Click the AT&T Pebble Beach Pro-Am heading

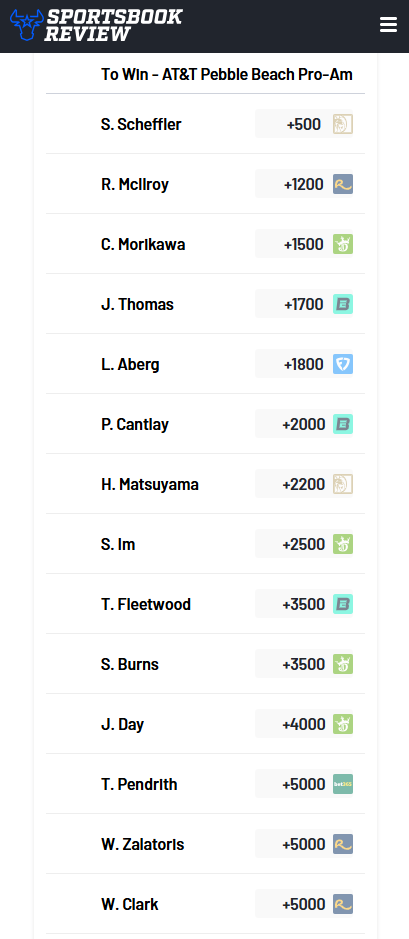click(227, 74)
